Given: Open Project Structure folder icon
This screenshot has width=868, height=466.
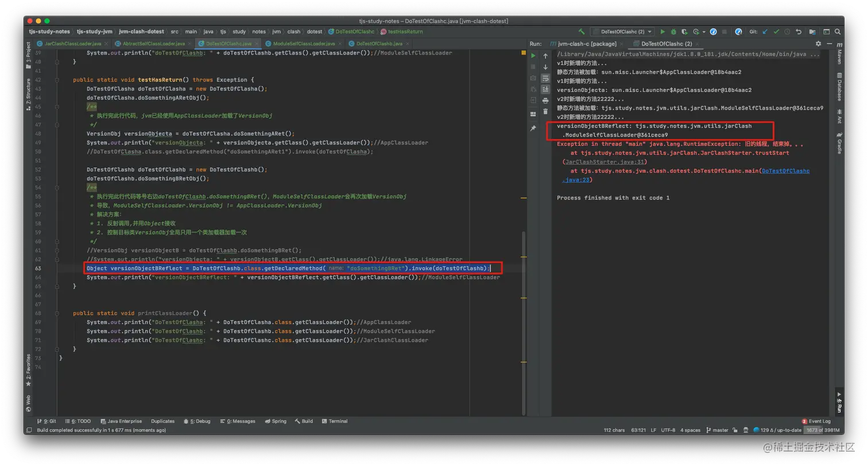Looking at the screenshot, I should point(812,32).
